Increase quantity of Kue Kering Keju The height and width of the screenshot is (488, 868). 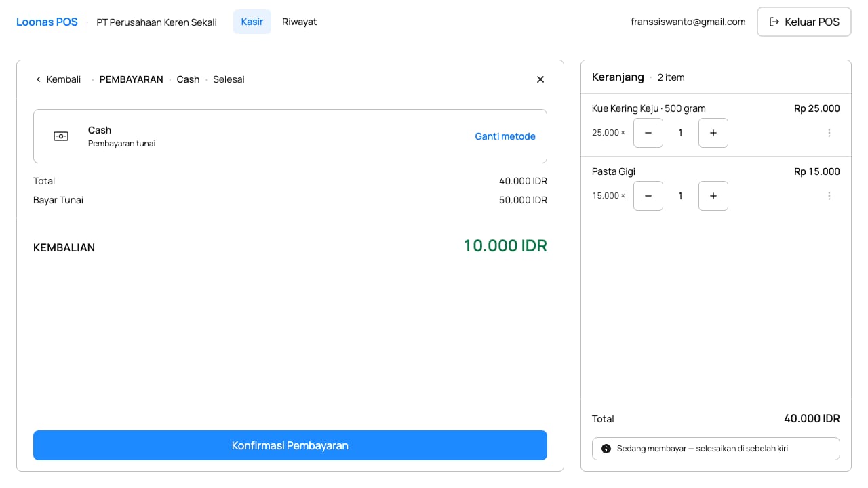(x=713, y=133)
